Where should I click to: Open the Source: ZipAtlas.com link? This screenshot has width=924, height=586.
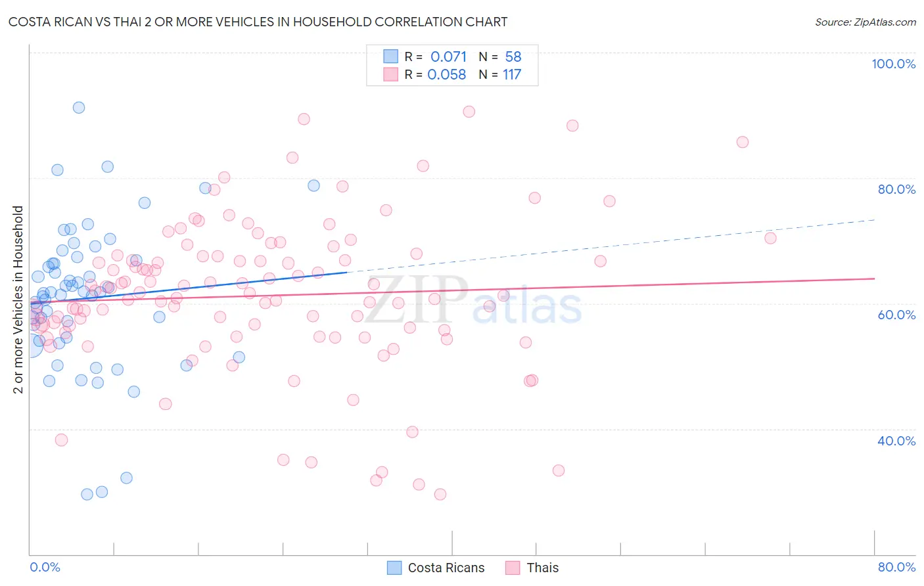[865, 22]
